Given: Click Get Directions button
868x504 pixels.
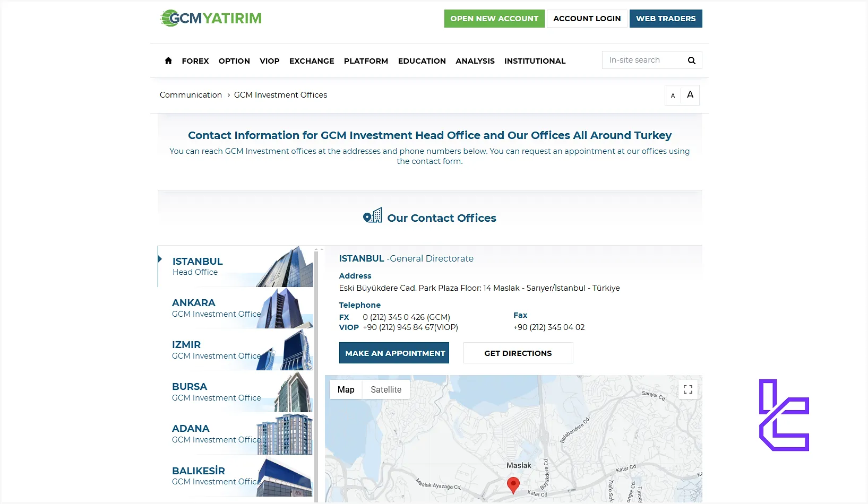Looking at the screenshot, I should point(518,353).
